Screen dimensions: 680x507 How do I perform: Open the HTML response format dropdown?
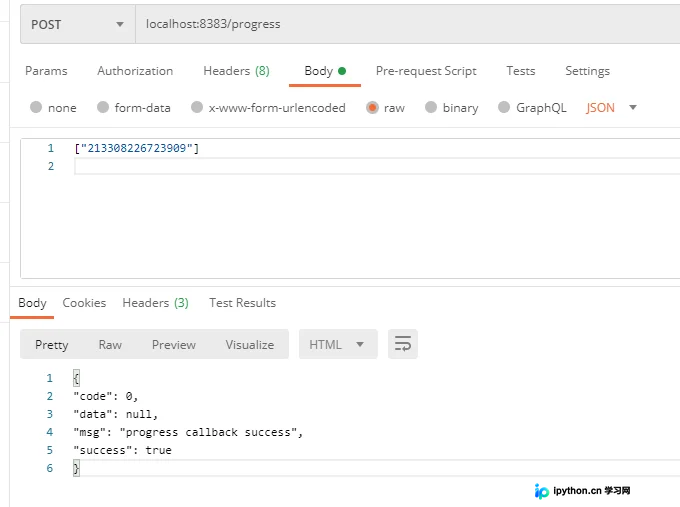click(x=338, y=344)
